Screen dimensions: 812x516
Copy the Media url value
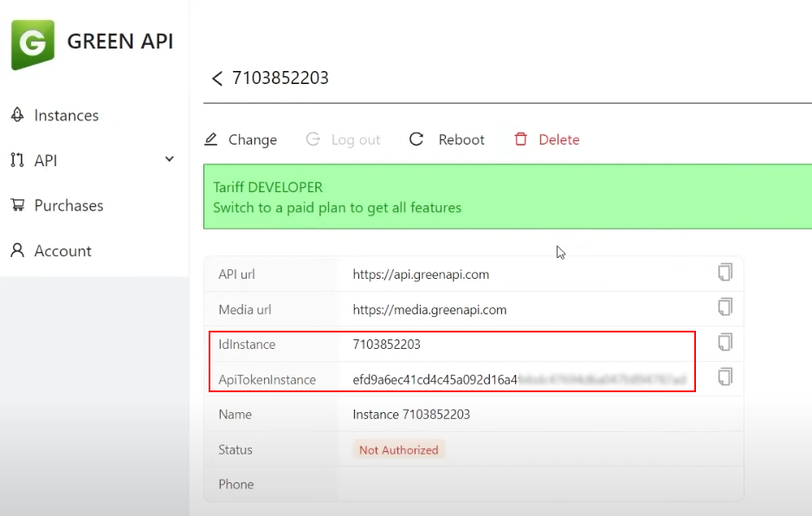click(x=725, y=306)
